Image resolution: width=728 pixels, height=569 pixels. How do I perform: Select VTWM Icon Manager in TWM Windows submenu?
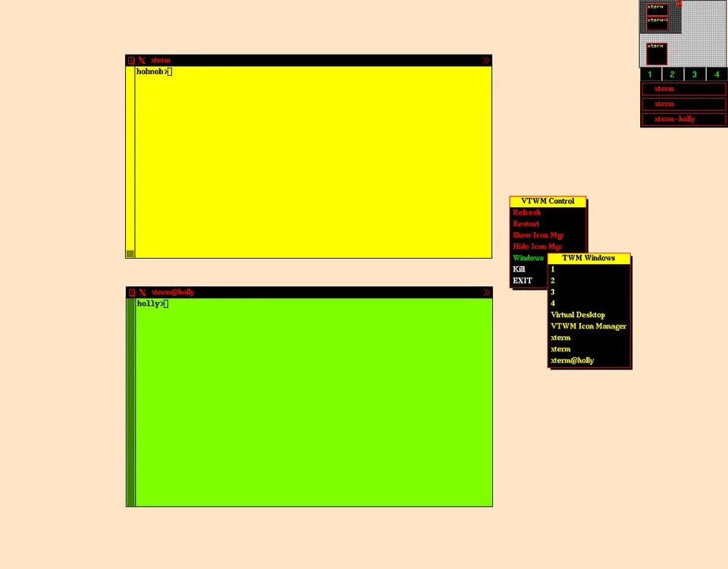[588, 326]
